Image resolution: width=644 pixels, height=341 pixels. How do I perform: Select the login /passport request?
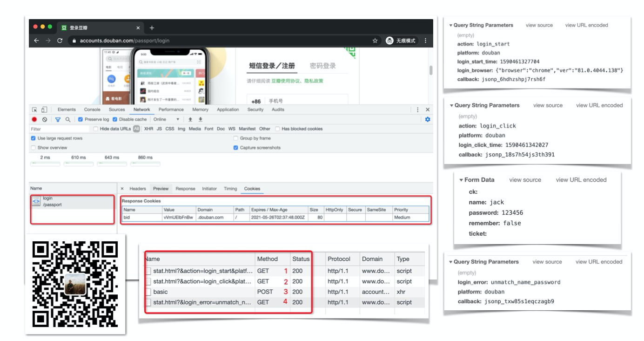click(72, 202)
